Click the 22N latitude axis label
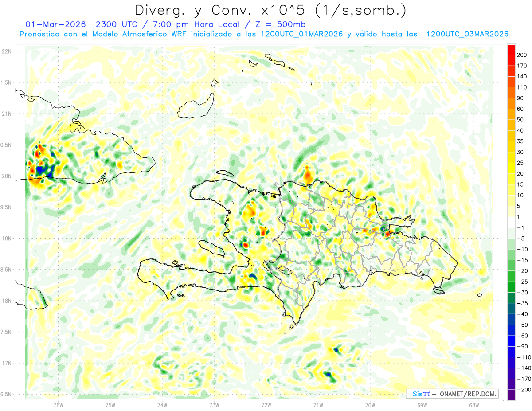532x411 pixels. (x=7, y=51)
